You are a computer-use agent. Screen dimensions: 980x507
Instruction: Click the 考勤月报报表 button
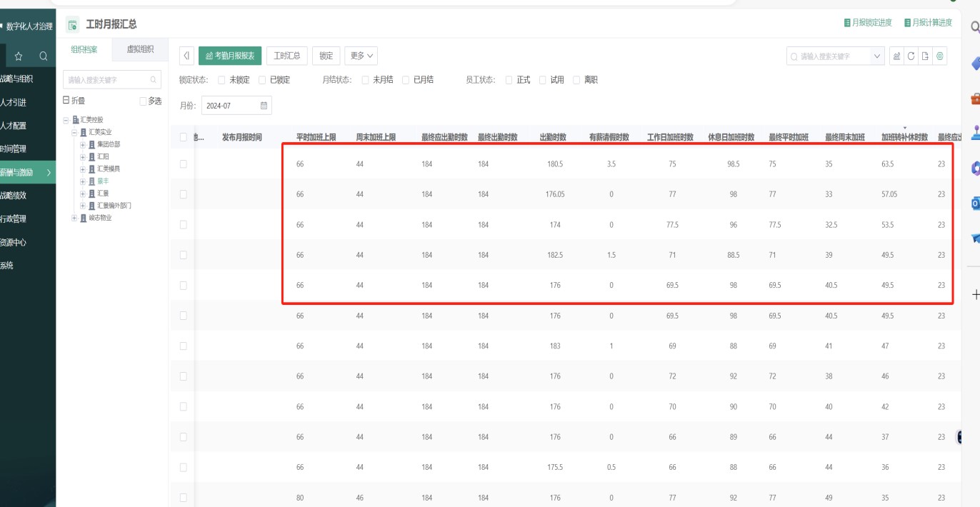(230, 56)
